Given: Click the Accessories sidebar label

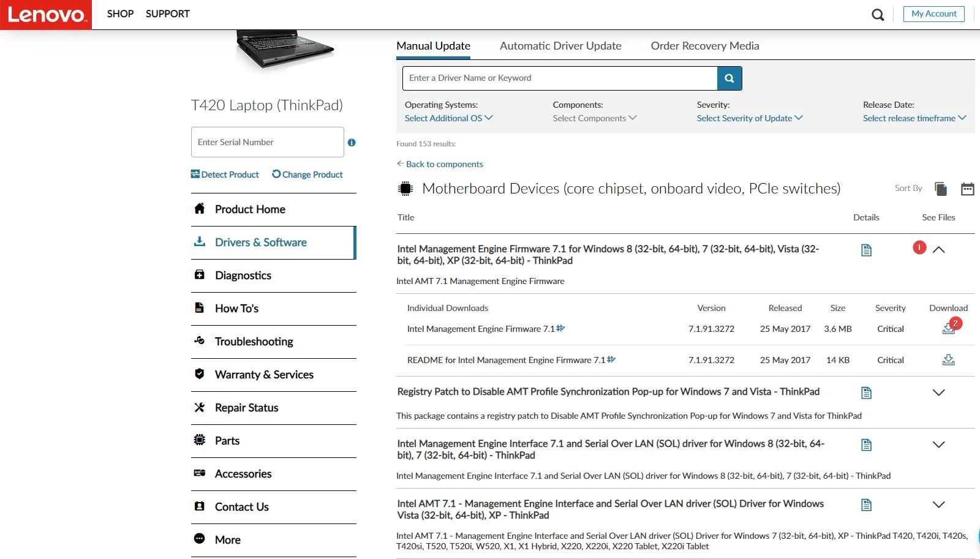Looking at the screenshot, I should 243,474.
